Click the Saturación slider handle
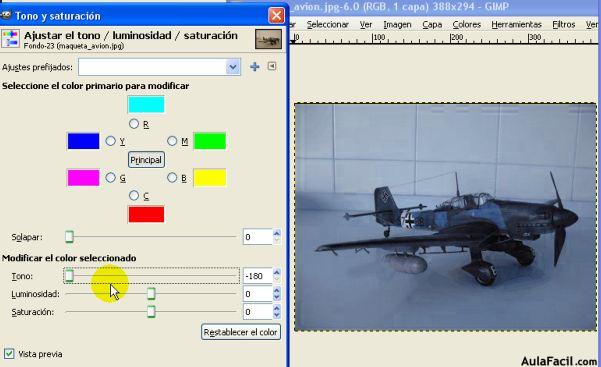601x367 pixels. [151, 312]
